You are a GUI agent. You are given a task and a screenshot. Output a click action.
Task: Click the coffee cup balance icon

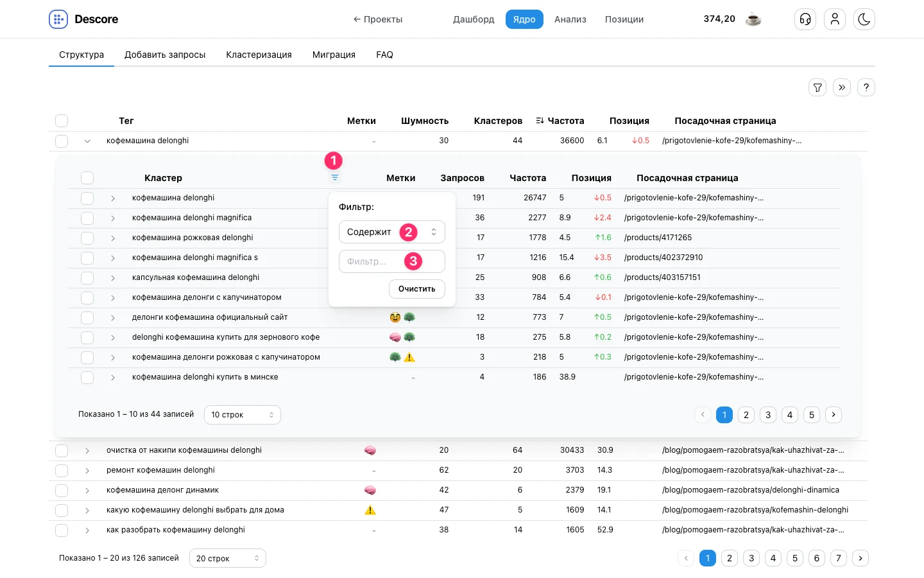coord(753,19)
